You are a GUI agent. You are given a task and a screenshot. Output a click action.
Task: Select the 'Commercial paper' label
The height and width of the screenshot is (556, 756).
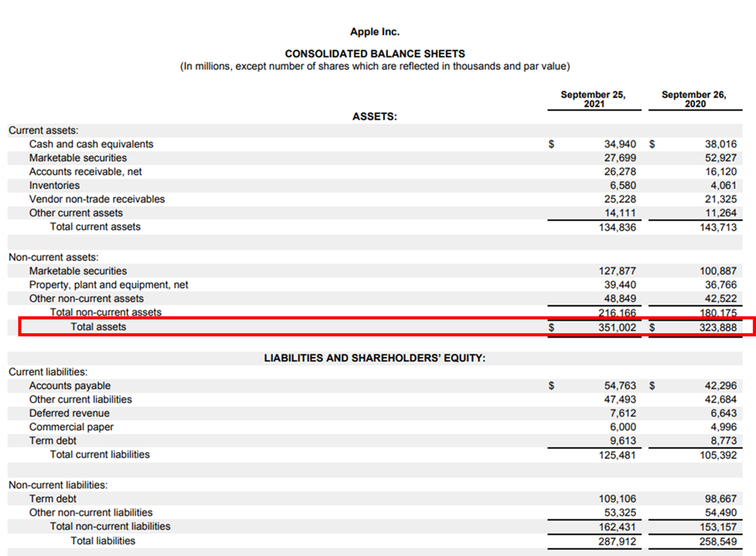coord(71,427)
